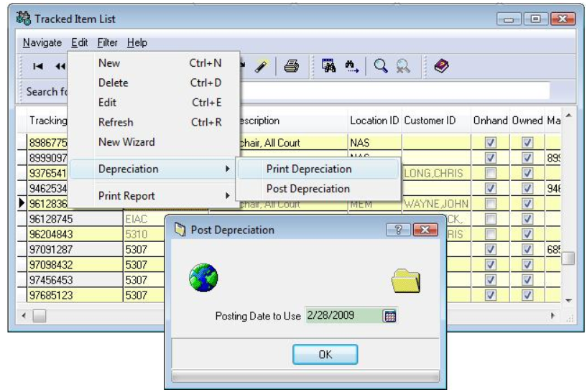The image size is (587, 392).
Task: Select Post Depreciation from submenu
Action: (x=308, y=189)
